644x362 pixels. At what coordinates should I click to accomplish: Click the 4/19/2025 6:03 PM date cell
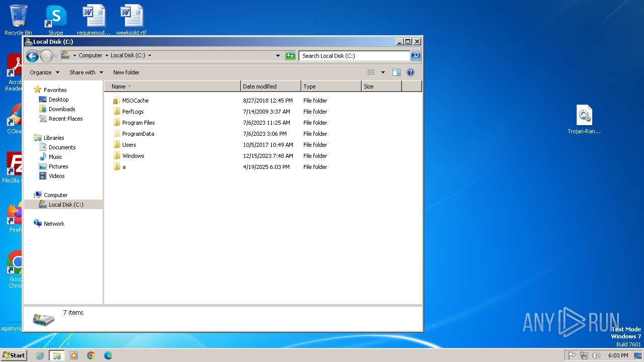click(266, 167)
